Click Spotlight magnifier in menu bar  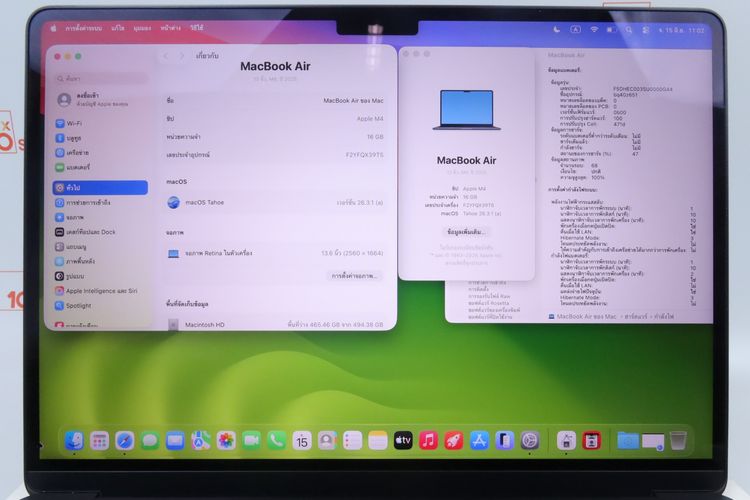click(629, 30)
